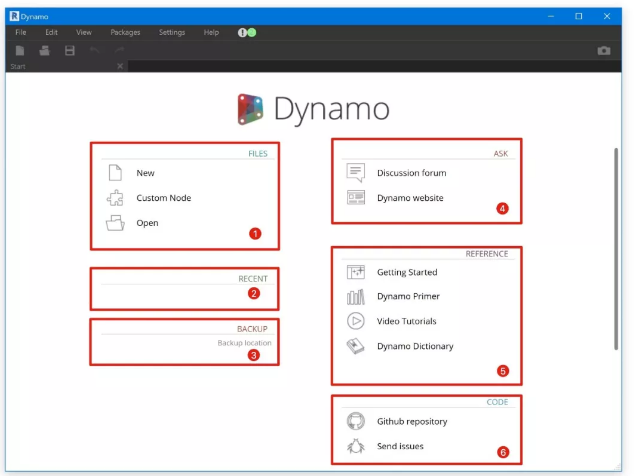Open the Edit menu
The image size is (634, 476).
point(51,32)
